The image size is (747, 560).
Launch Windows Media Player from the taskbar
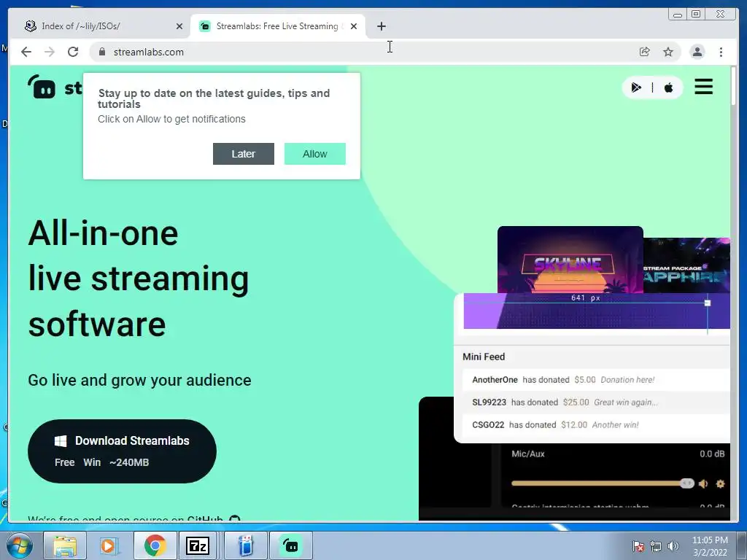point(108,545)
